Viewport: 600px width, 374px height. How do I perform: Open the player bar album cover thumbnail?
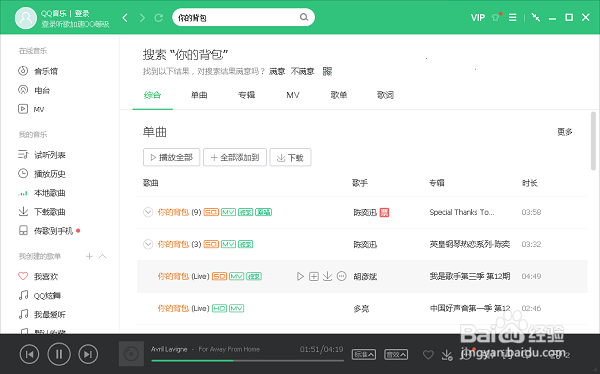pyautogui.click(x=131, y=354)
